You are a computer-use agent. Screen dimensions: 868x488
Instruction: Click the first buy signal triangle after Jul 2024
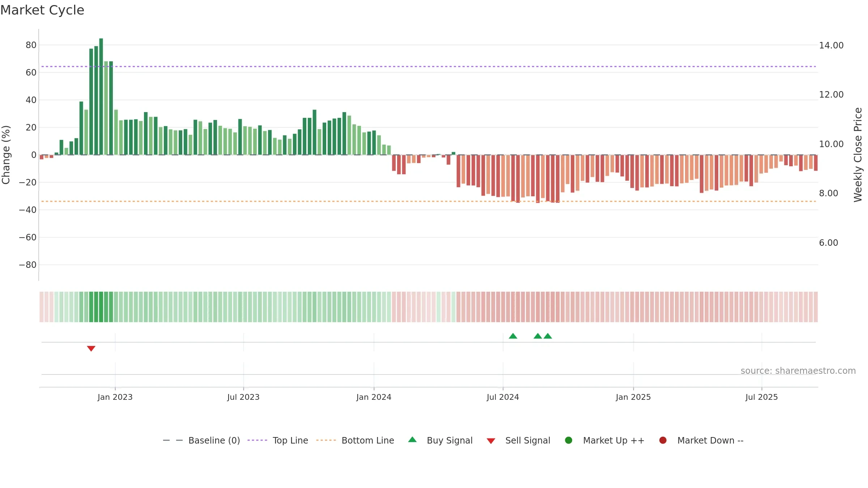513,336
